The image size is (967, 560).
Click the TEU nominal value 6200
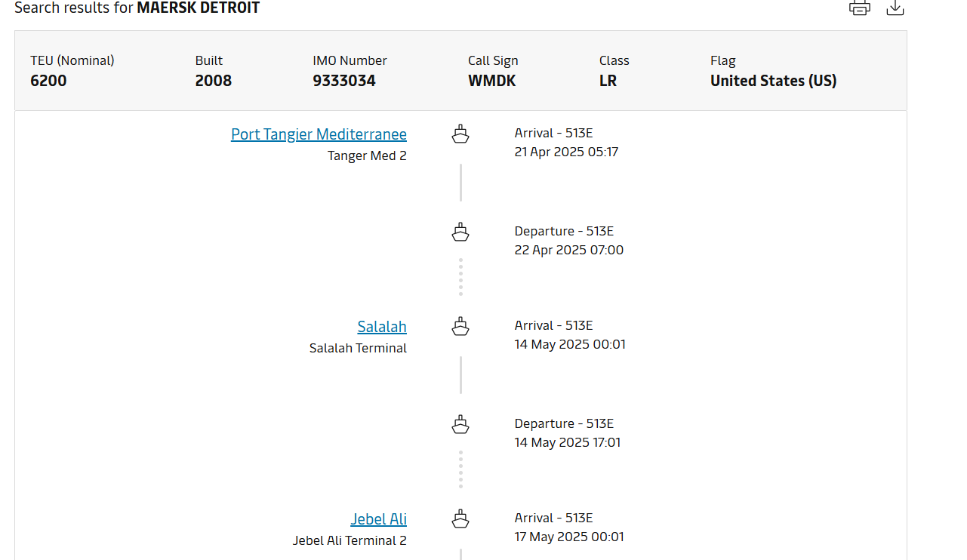(48, 81)
